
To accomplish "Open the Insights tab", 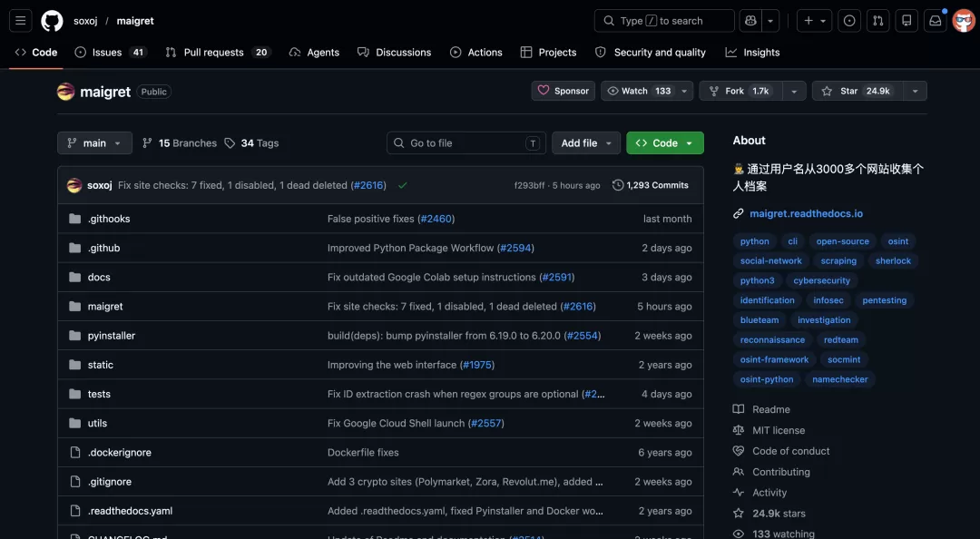I will [x=752, y=53].
